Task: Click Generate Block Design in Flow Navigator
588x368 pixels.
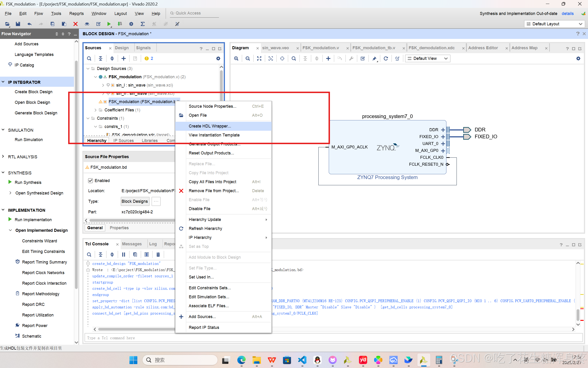Action: tap(36, 113)
